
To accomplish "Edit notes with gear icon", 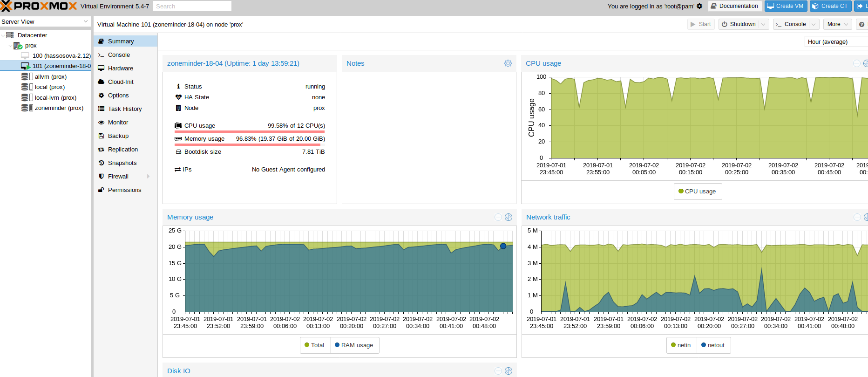I will (x=508, y=63).
